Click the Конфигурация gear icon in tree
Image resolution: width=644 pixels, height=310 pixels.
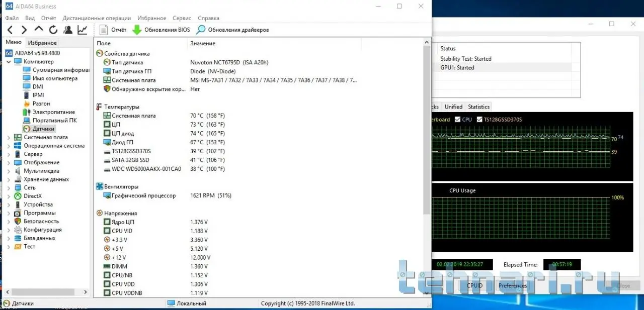click(18, 230)
